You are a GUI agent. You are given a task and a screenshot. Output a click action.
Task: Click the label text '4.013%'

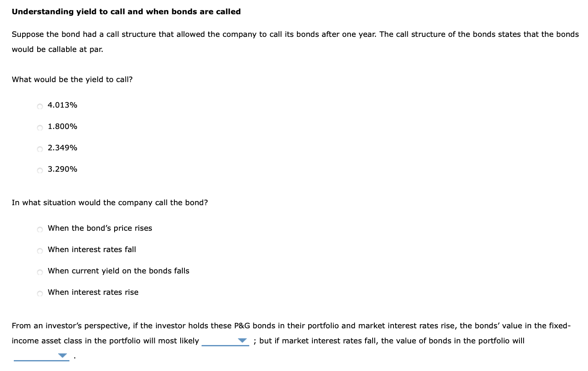click(x=62, y=105)
